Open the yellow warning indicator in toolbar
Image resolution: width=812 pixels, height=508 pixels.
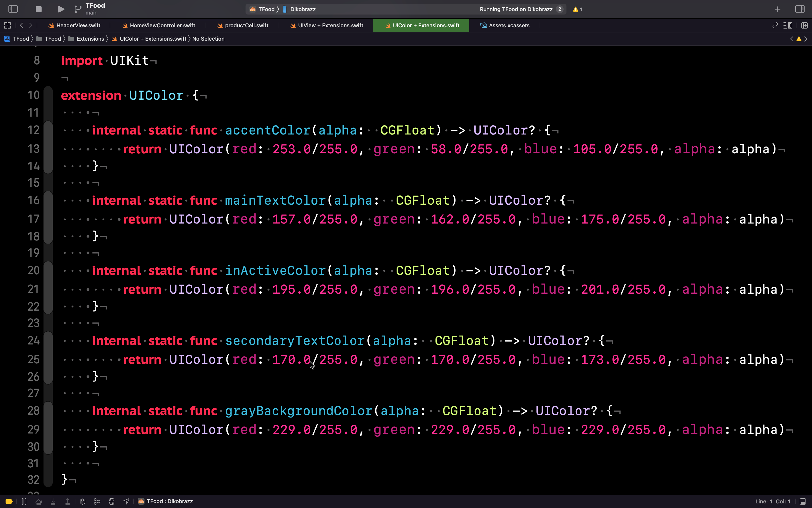click(x=577, y=9)
